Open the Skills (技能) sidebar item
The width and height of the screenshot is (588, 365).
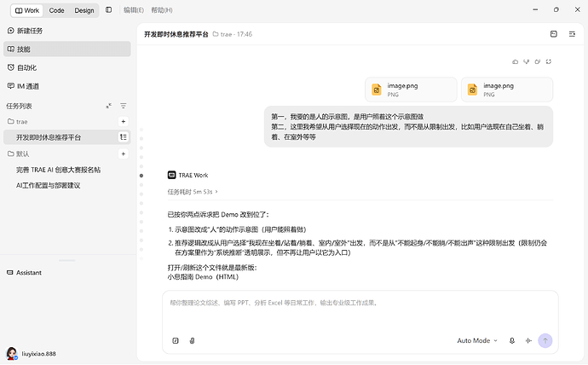tap(67, 49)
